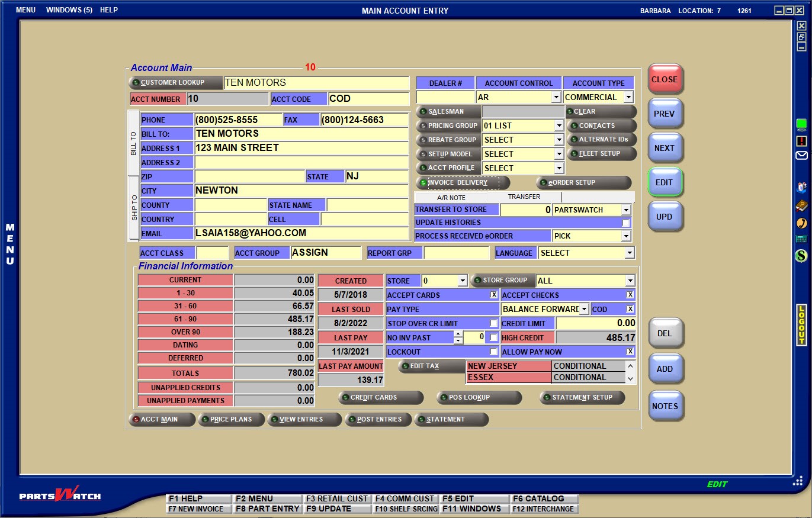
Task: Open the Windows (5) menu
Action: (69, 10)
